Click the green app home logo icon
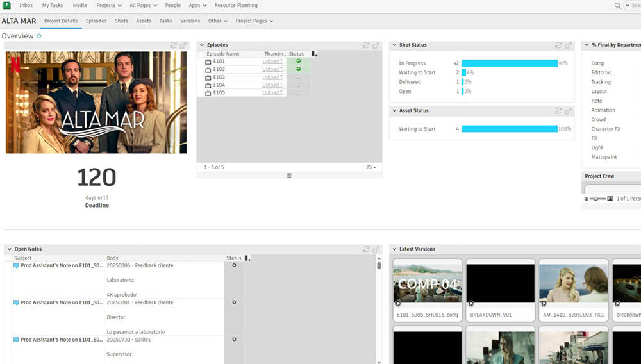641x364 pixels. coord(6,5)
